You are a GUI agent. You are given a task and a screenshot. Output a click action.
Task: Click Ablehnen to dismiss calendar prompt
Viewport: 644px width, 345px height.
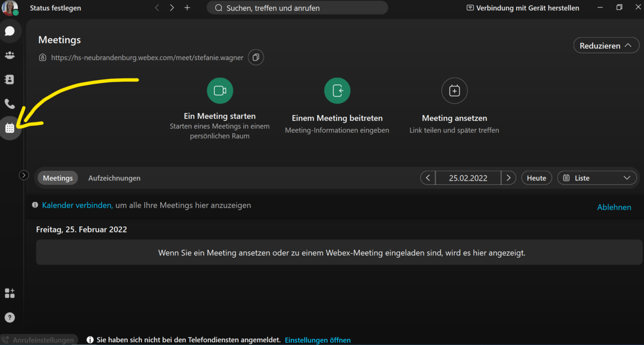click(x=614, y=207)
